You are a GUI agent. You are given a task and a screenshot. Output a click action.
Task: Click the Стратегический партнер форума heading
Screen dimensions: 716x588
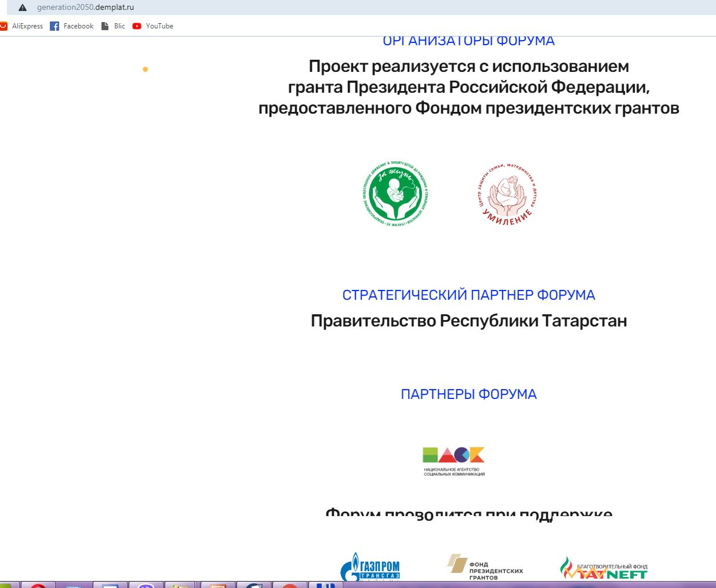click(468, 295)
